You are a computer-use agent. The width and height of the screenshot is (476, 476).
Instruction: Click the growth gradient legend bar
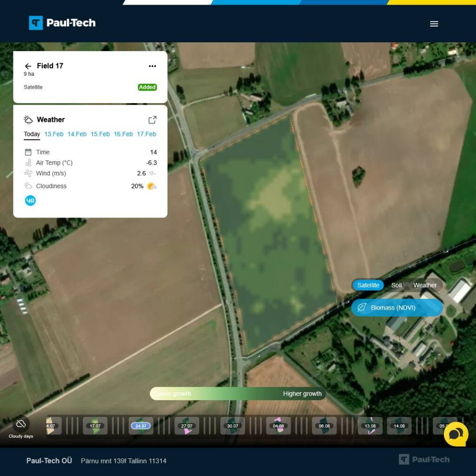238,394
